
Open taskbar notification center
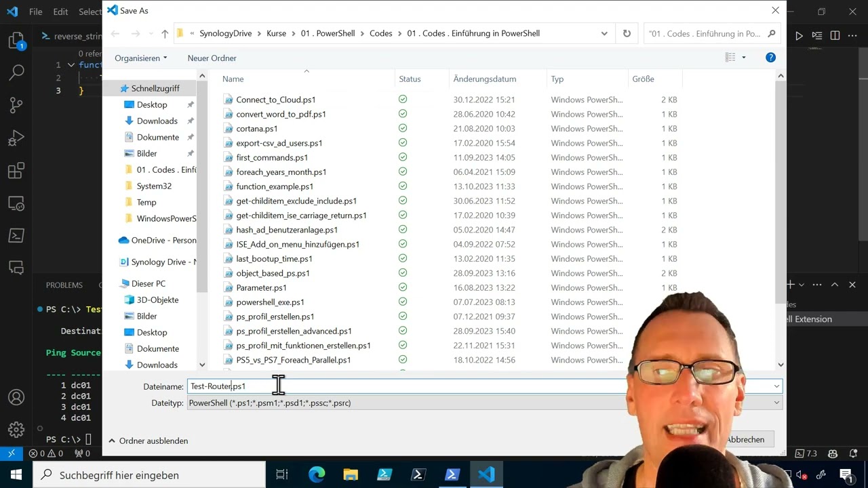tap(846, 474)
